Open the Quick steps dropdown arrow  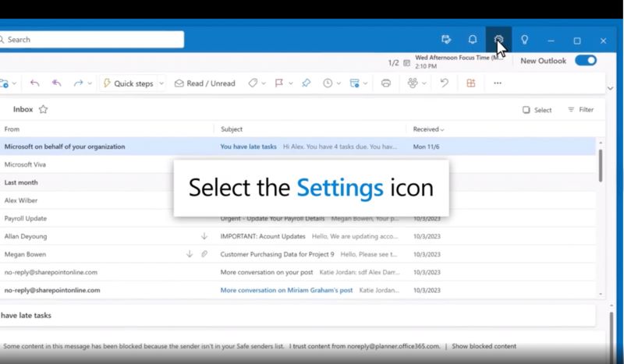pyautogui.click(x=161, y=83)
